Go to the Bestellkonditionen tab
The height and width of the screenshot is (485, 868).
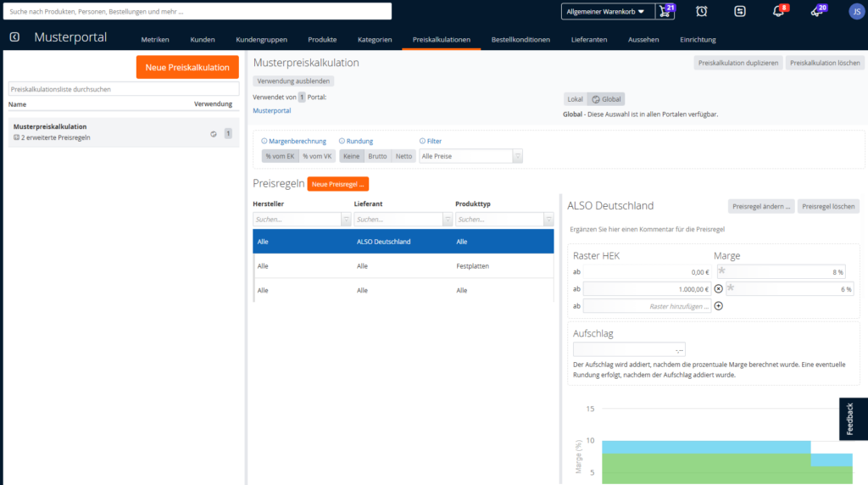(520, 39)
